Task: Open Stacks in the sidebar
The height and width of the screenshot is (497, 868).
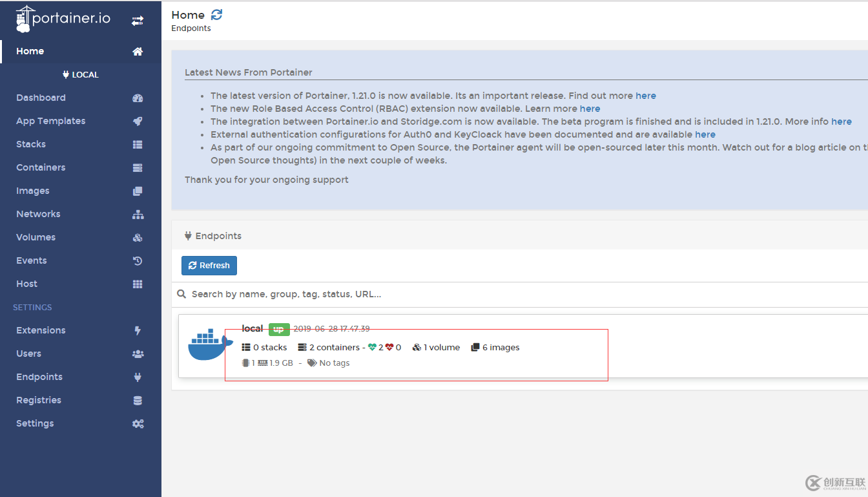Action: pyautogui.click(x=81, y=145)
